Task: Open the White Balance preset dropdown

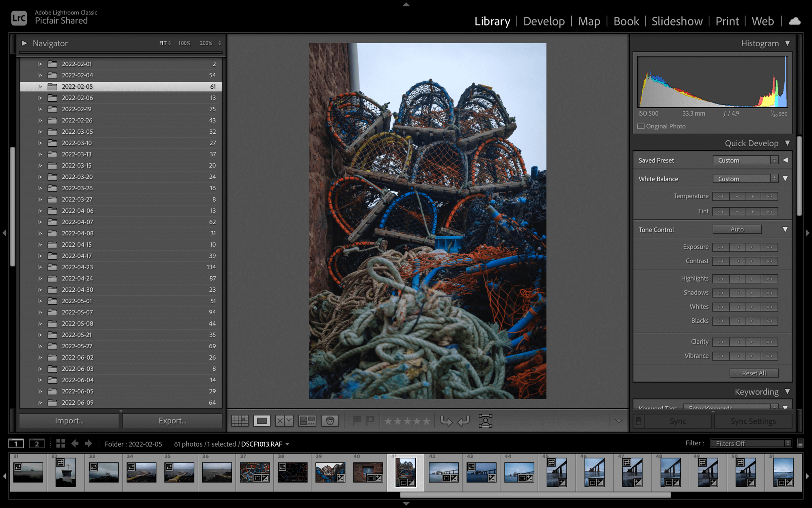Action: (x=745, y=179)
